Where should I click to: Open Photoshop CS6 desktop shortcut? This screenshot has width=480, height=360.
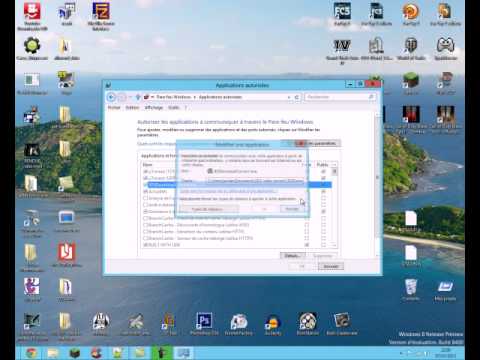204,323
